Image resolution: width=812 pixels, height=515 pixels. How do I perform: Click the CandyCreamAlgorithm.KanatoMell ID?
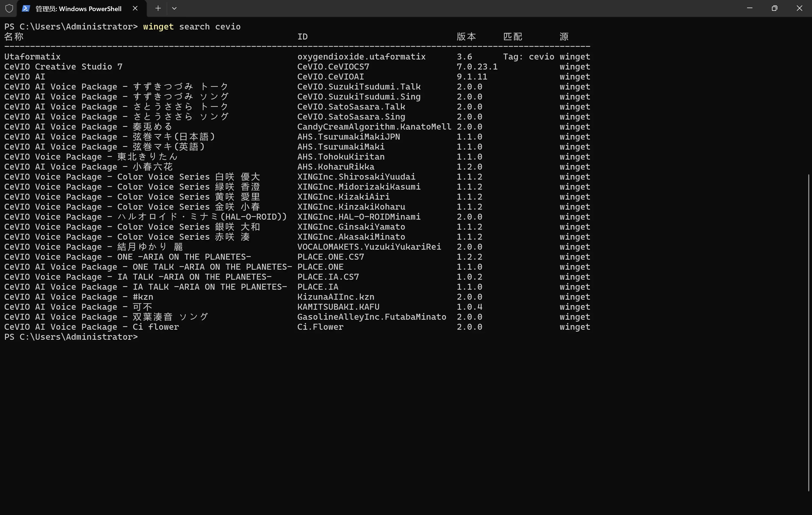pos(374,127)
